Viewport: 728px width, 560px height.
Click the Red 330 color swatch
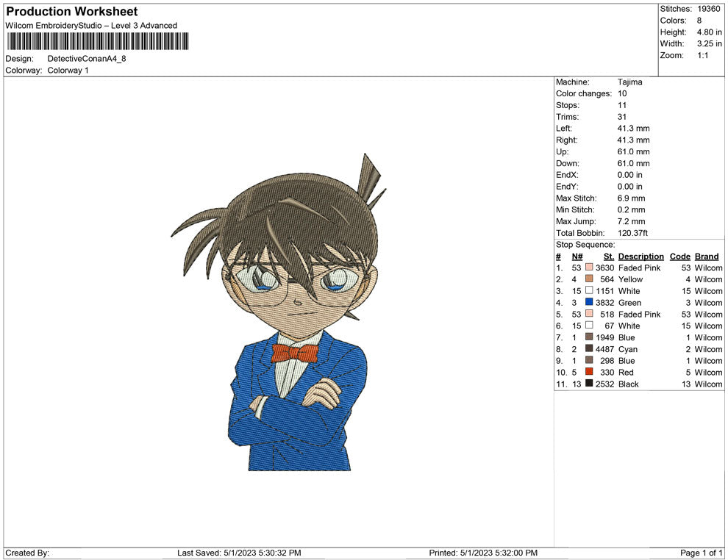[x=589, y=372]
